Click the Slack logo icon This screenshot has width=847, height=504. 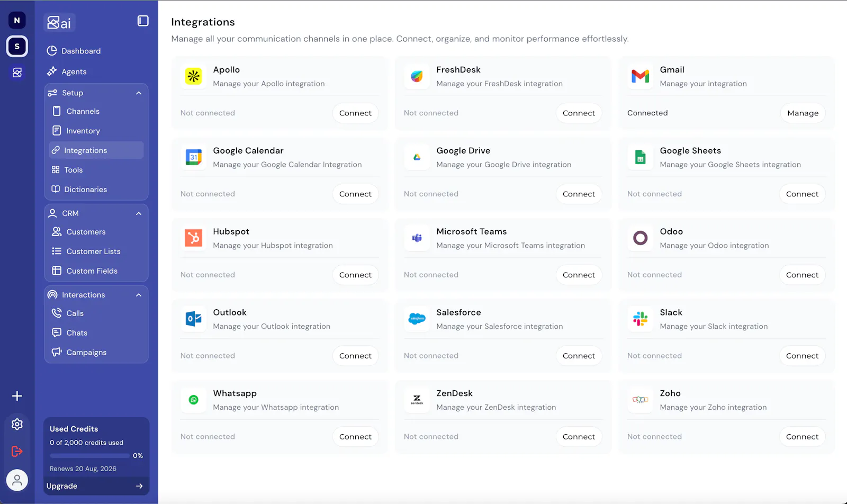[641, 319]
